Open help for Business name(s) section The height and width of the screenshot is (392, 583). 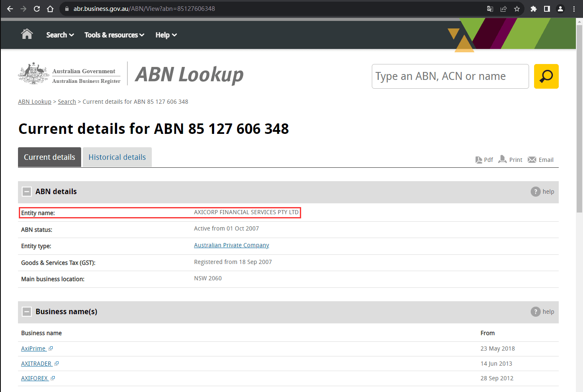(542, 312)
